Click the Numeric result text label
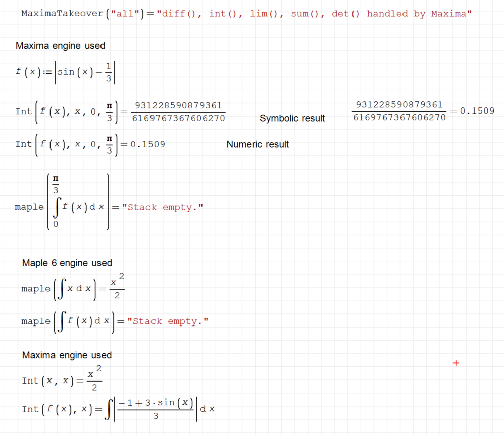The height and width of the screenshot is (435, 504). (x=258, y=144)
